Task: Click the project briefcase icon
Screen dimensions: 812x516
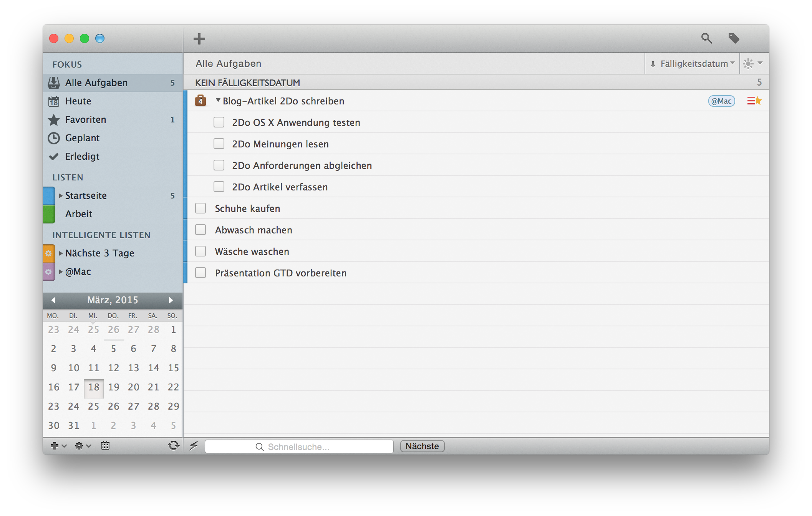Action: tap(201, 101)
